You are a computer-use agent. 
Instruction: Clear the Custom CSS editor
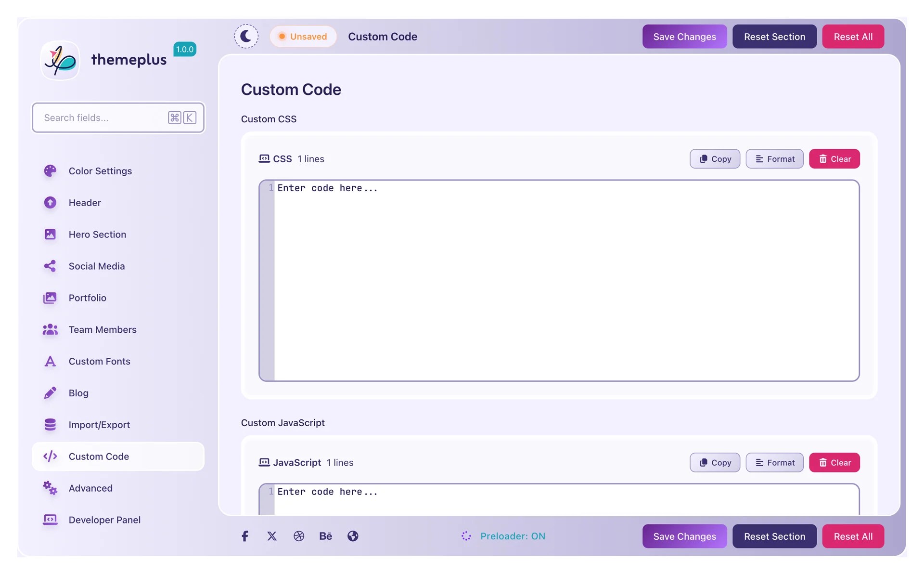(x=834, y=158)
